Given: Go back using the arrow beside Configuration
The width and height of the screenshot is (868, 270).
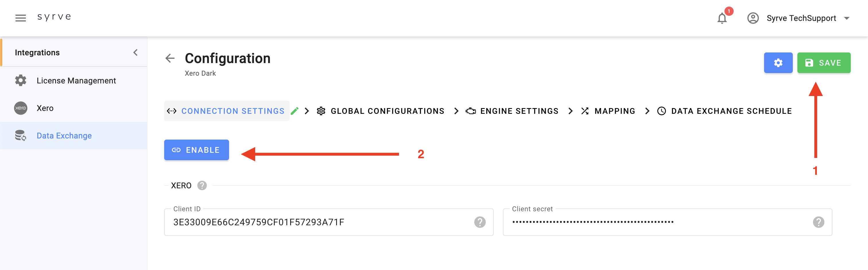Looking at the screenshot, I should tap(170, 58).
